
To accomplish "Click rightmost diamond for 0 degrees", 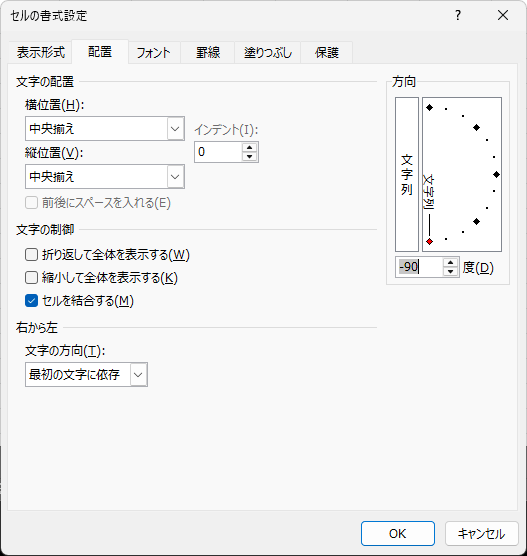I will pos(497,174).
